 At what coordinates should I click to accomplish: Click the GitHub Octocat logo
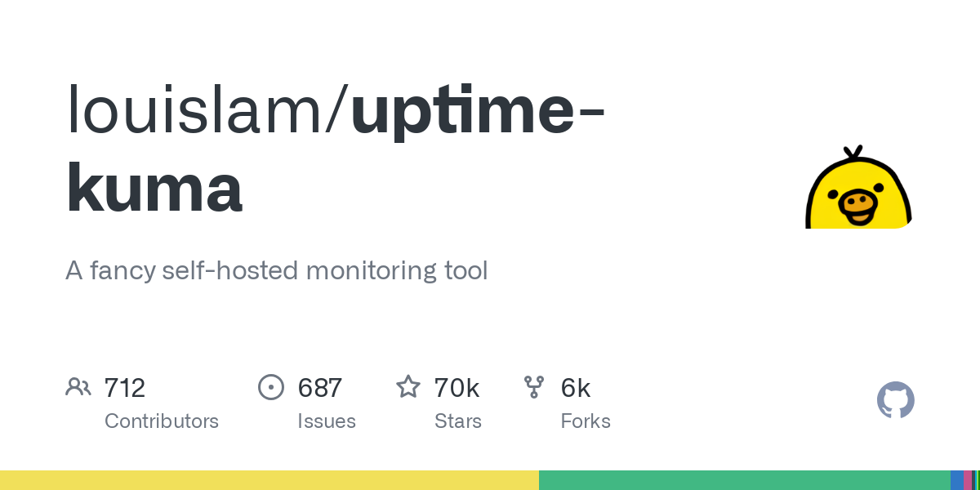[x=896, y=400]
